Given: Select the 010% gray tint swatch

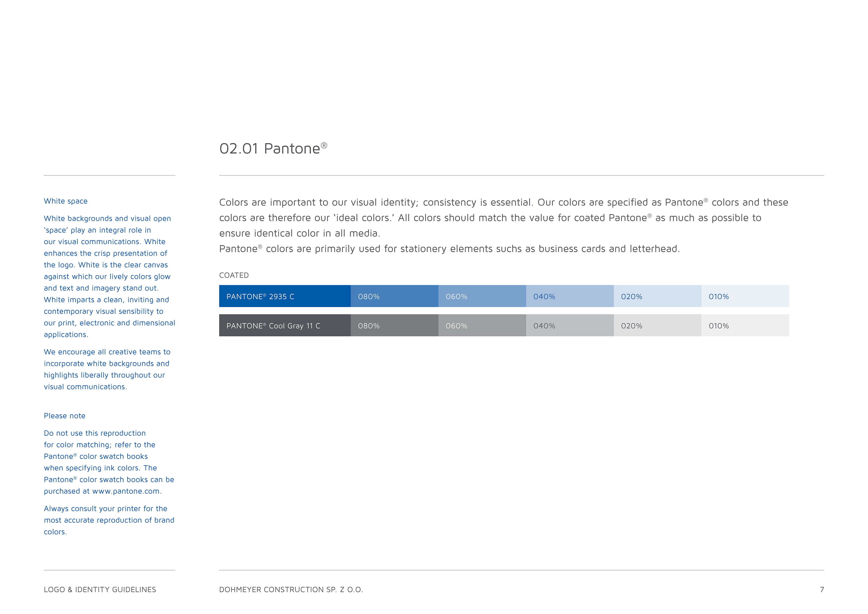Looking at the screenshot, I should click(x=745, y=325).
